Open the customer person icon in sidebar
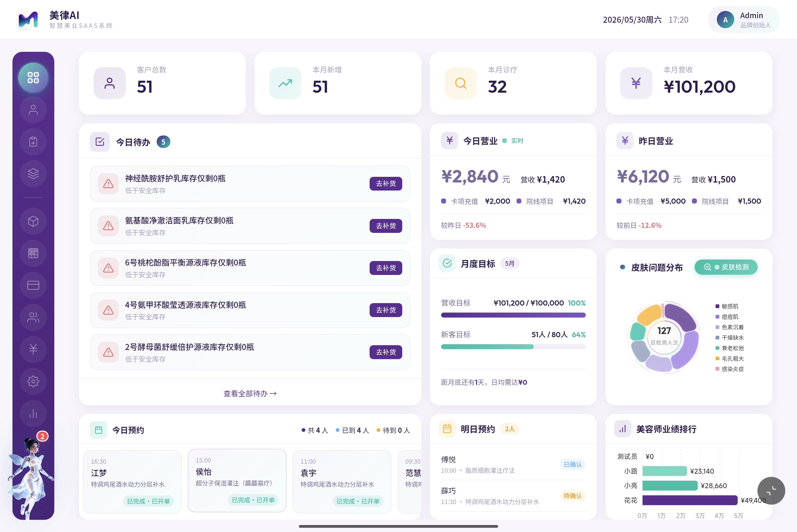The height and width of the screenshot is (532, 797). 33,110
